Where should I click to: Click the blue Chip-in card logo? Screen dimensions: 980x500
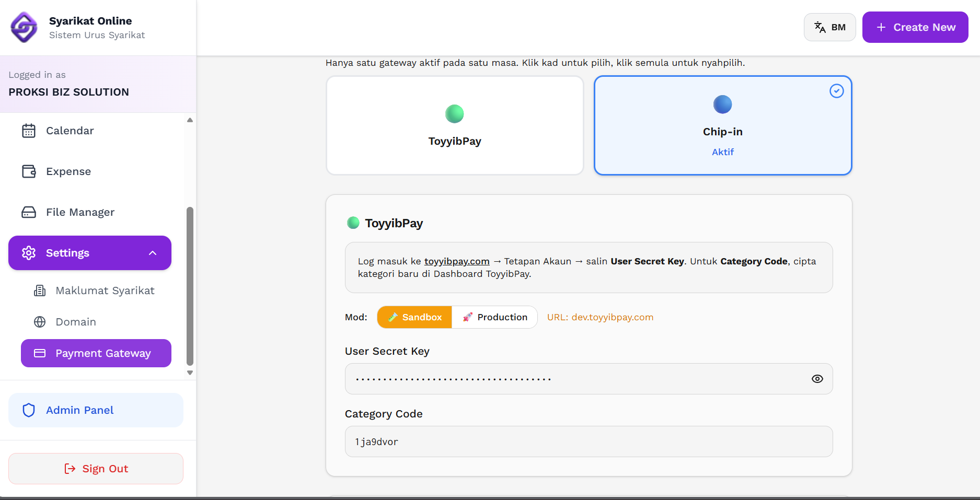tap(723, 104)
